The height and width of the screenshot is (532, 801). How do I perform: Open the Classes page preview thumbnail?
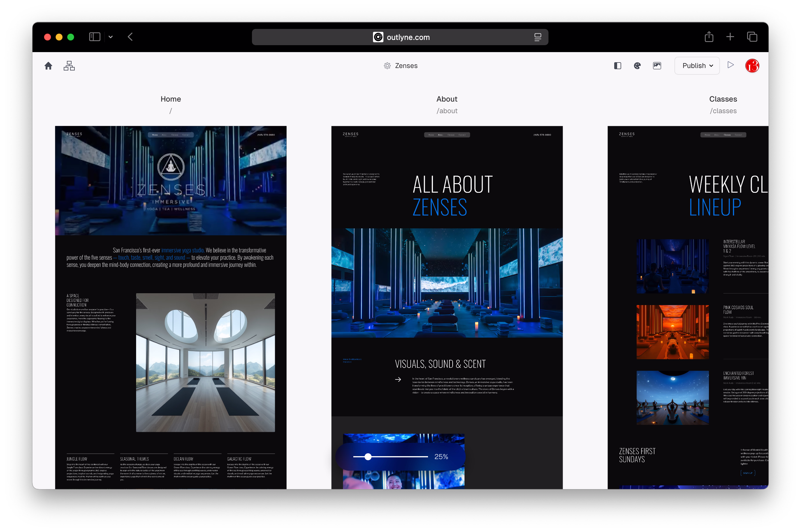click(688, 307)
